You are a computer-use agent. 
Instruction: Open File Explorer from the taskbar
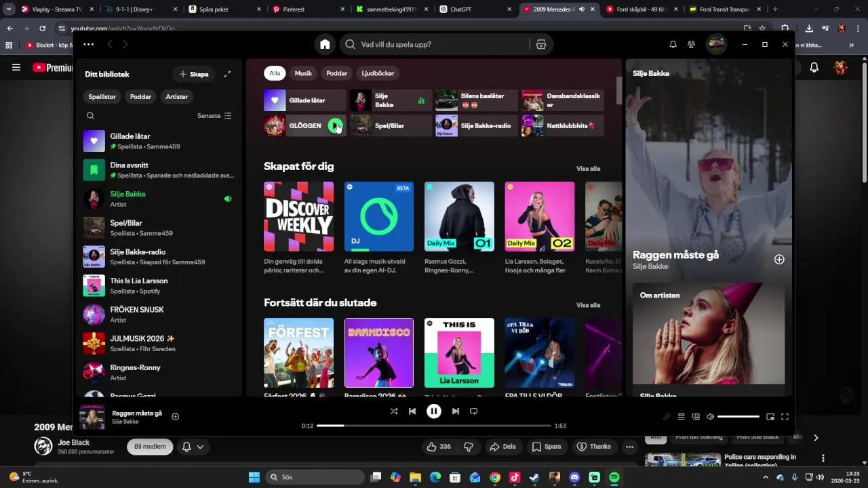pos(415,477)
